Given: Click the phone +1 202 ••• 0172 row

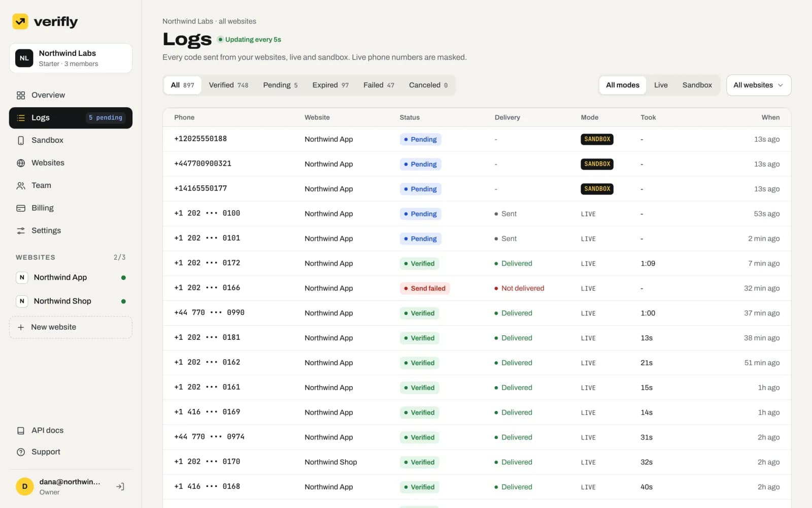Looking at the screenshot, I should [x=477, y=264].
